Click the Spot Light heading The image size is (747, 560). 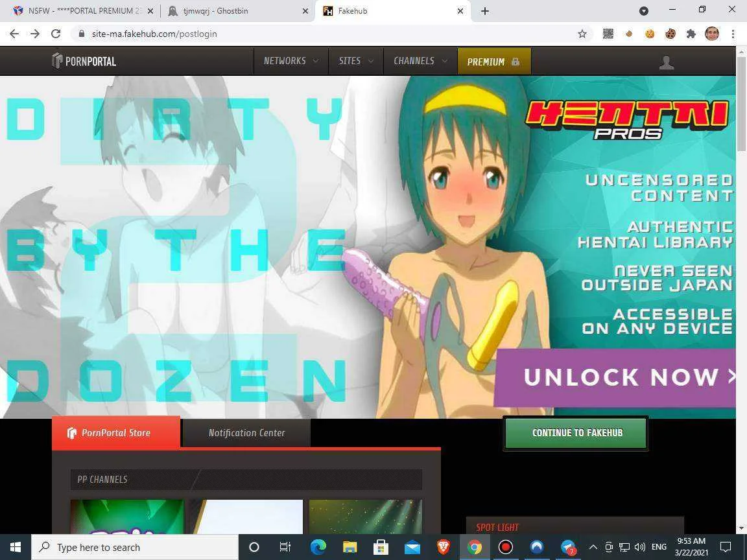497,528
